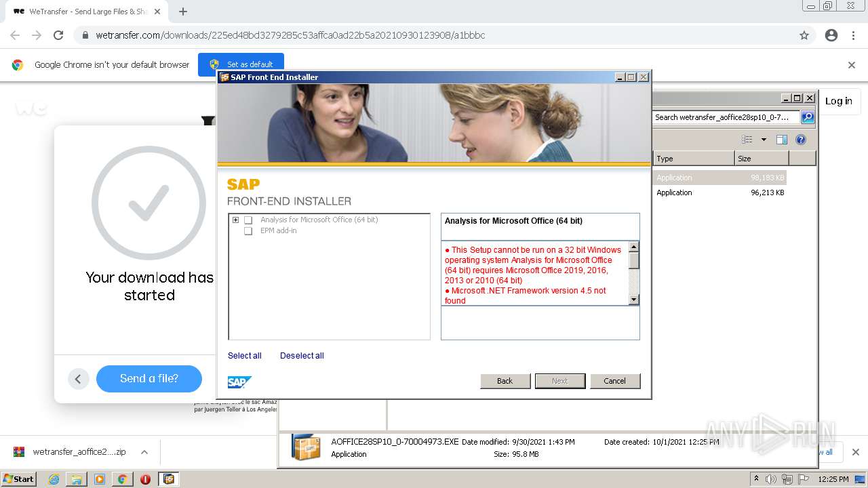
Task: Go back in Chrome browser
Action: point(15,35)
